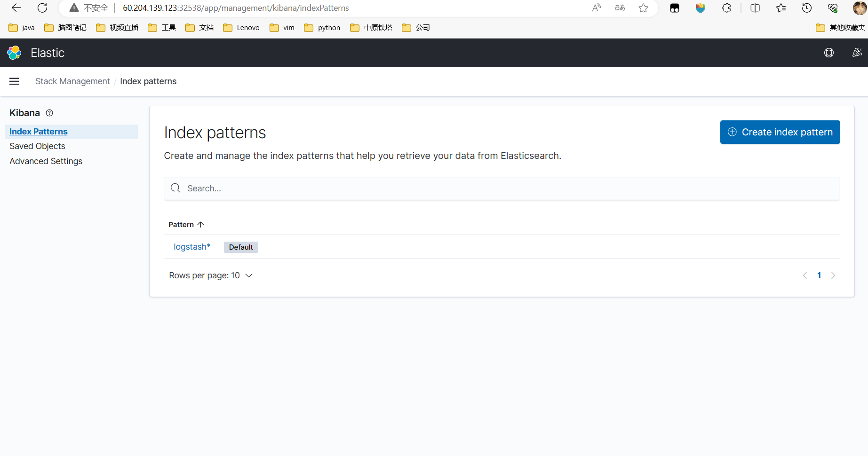The height and width of the screenshot is (456, 868).
Task: Click page number 1 in pagination
Action: click(x=819, y=275)
